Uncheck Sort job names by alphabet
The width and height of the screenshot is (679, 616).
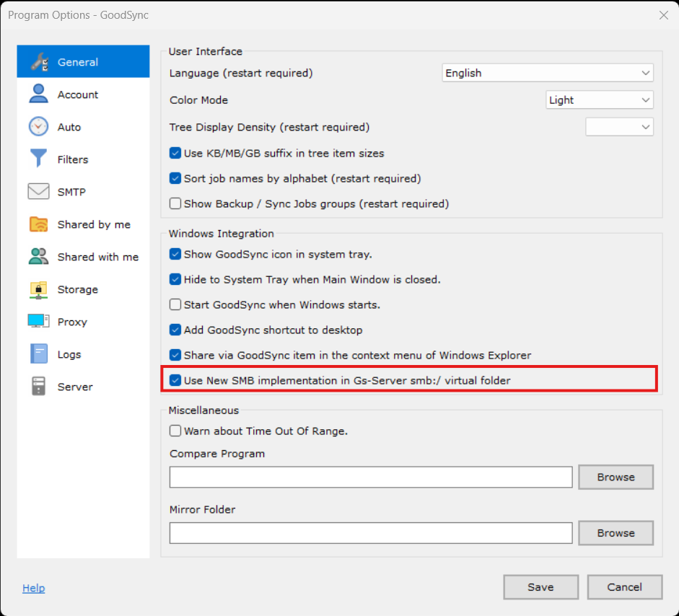pyautogui.click(x=175, y=178)
